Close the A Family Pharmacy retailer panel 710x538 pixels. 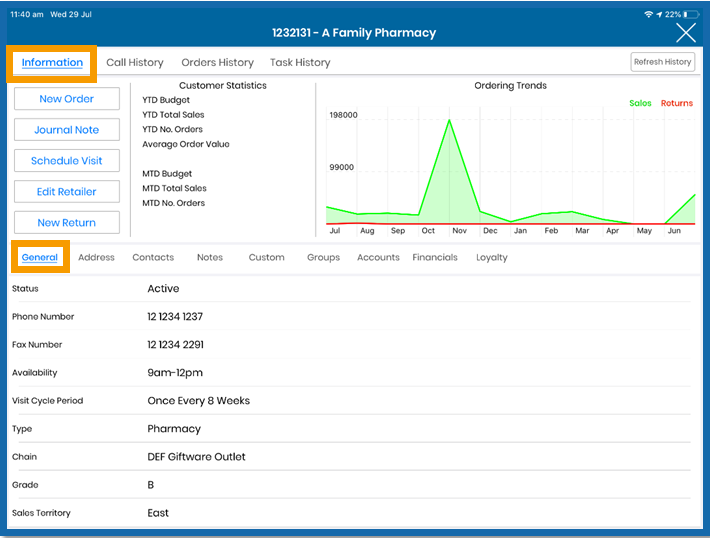686,33
